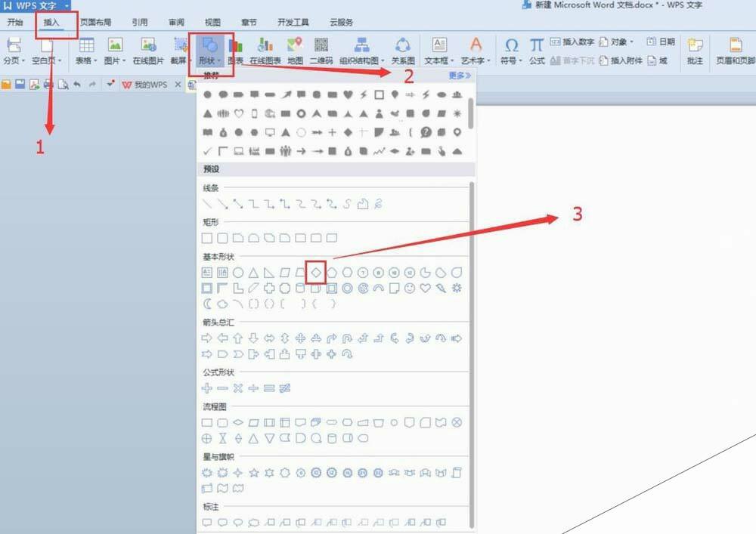Open the WPS 文字 application menu

36,5
